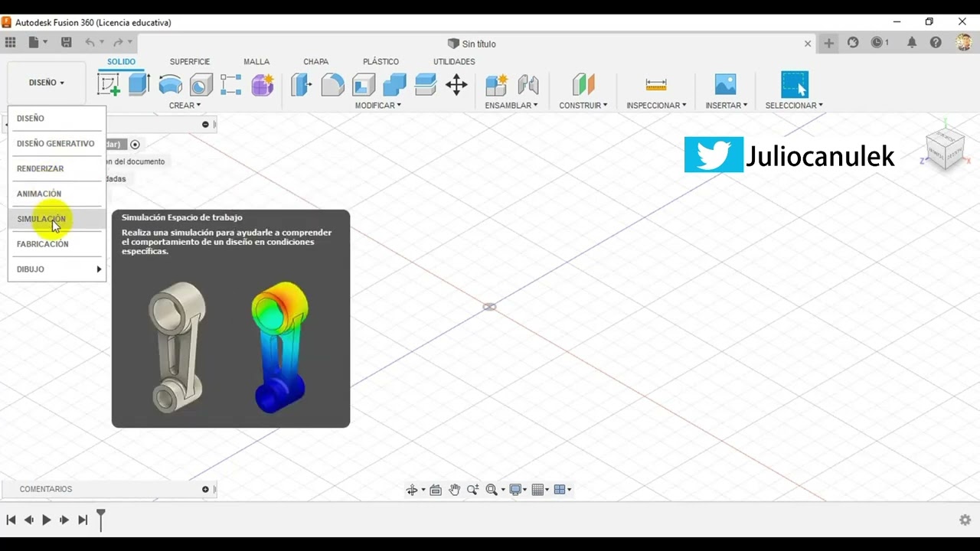Choose RENDERIZAR workspace

pos(57,168)
